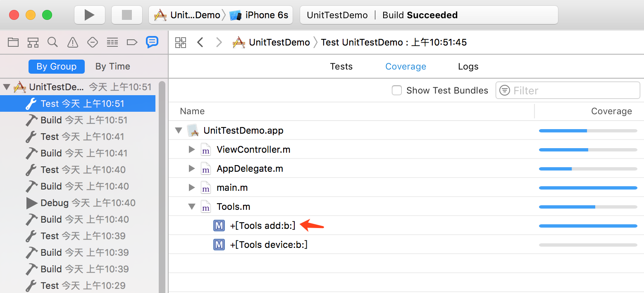The width and height of the screenshot is (644, 293).
Task: Click the UnitTestDemo.app app icon
Action: [x=193, y=130]
